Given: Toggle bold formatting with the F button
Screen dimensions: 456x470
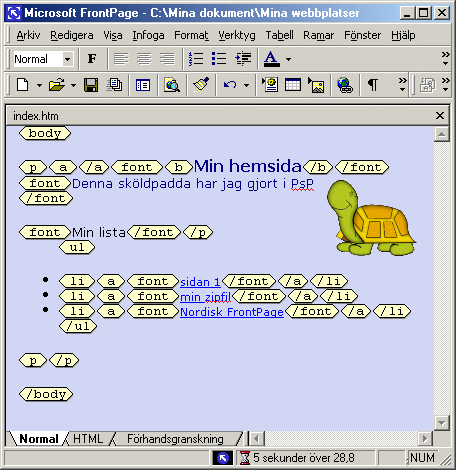Looking at the screenshot, I should (x=92, y=59).
